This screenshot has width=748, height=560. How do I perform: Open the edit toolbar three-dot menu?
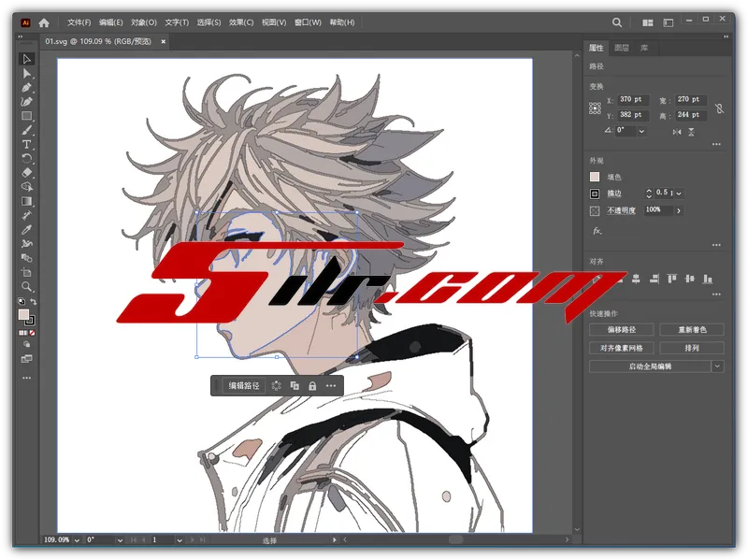click(x=27, y=378)
